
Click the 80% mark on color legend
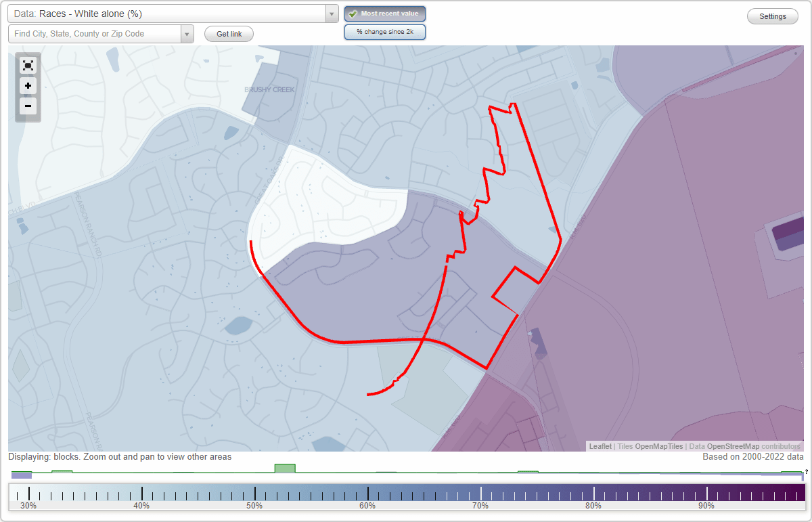point(593,506)
